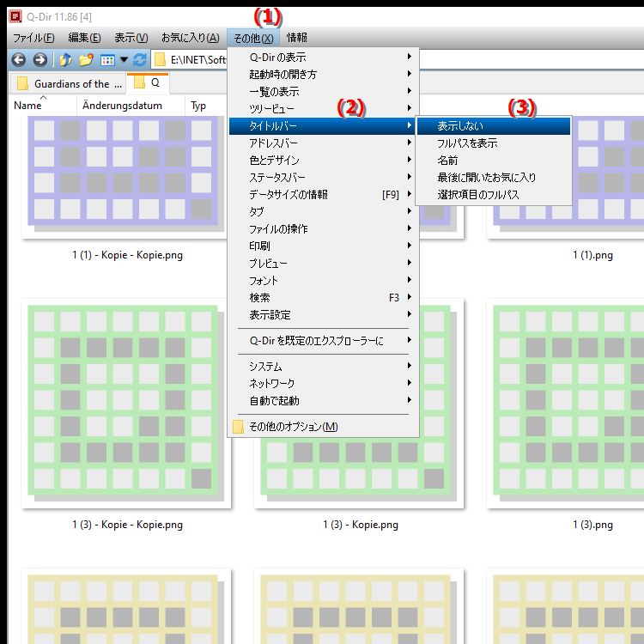
Task: Open the タブ submenu entry
Action: click(323, 212)
